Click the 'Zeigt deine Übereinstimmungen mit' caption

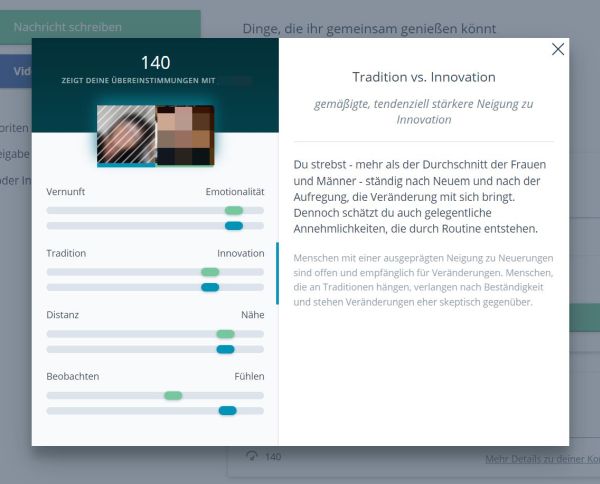pyautogui.click(x=139, y=81)
